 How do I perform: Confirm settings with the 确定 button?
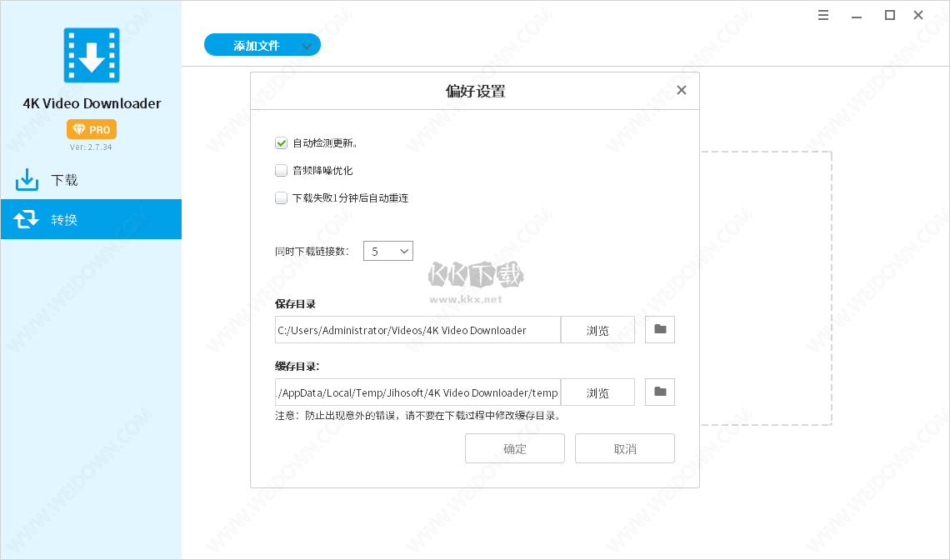point(514,448)
